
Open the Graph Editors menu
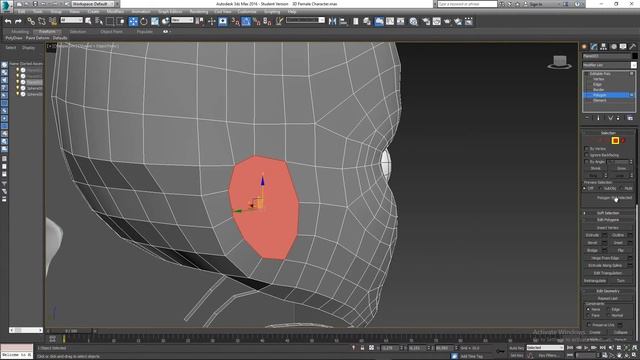click(170, 12)
